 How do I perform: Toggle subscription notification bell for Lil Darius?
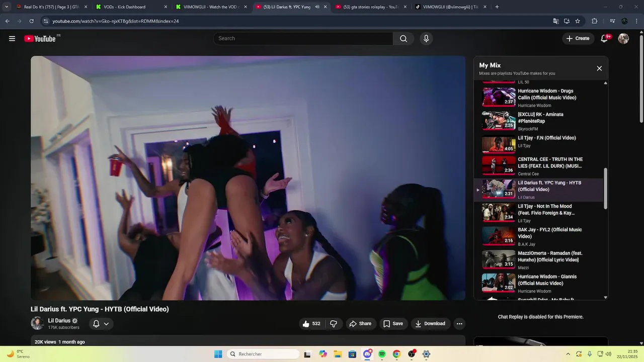96,324
